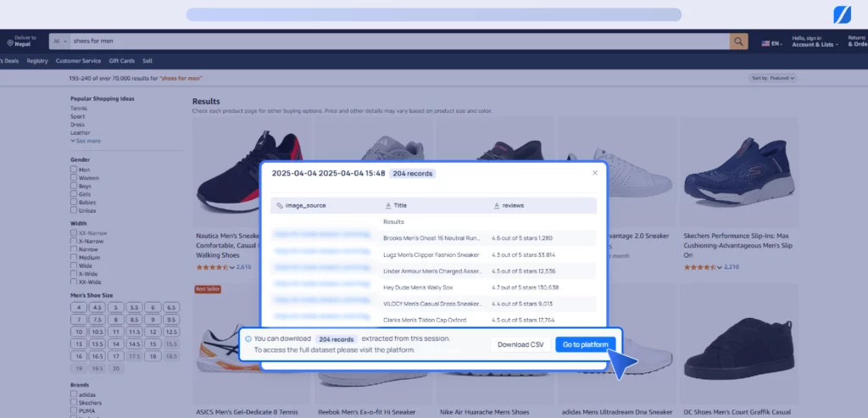Open Customer Service in navigation bar
Image resolution: width=868 pixels, height=418 pixels.
[78, 61]
